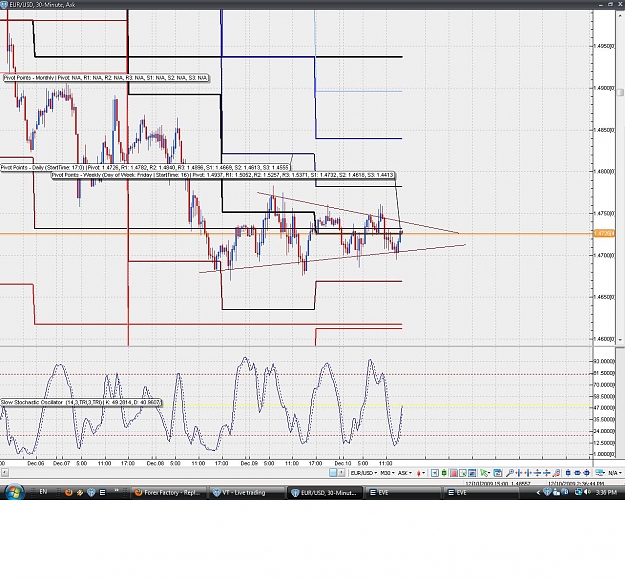Open the M30 timeframe dropdown

click(x=387, y=473)
